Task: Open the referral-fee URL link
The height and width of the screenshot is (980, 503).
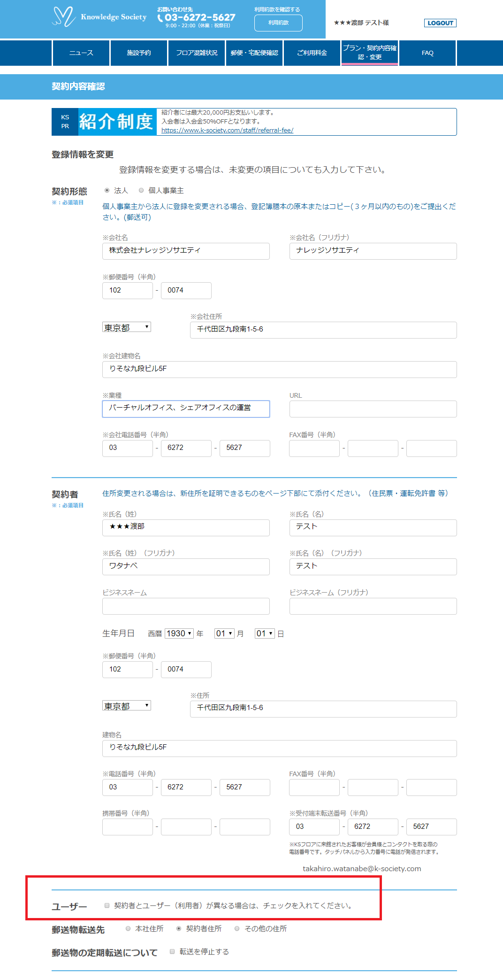Action: (227, 131)
